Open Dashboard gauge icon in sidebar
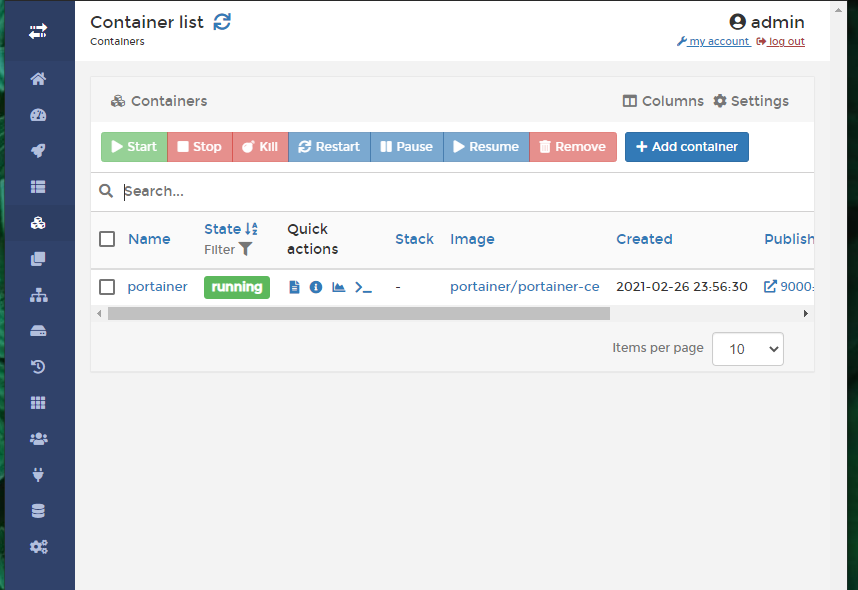 point(38,115)
